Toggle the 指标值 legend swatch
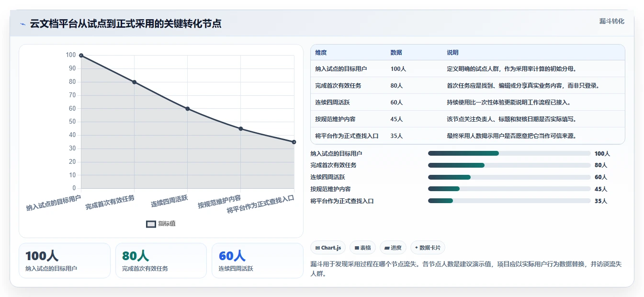644x297 pixels. (151, 224)
